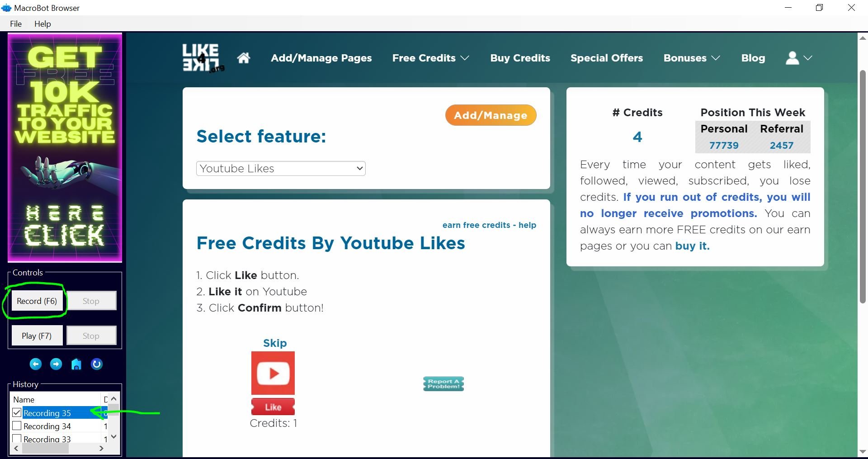Click the bold 'If you run out of credits' link
Screen dimensions: 868x459
tap(695, 205)
